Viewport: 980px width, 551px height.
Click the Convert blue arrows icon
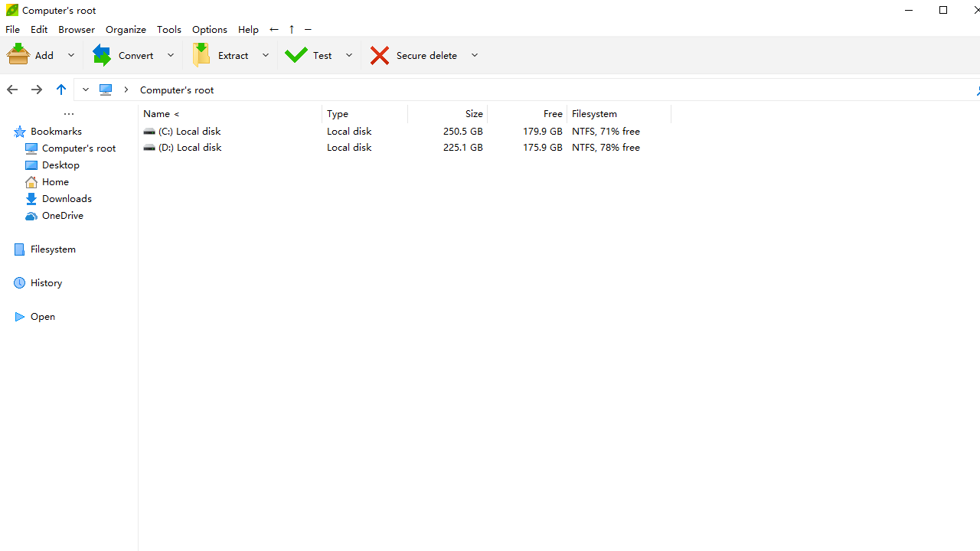coord(102,55)
